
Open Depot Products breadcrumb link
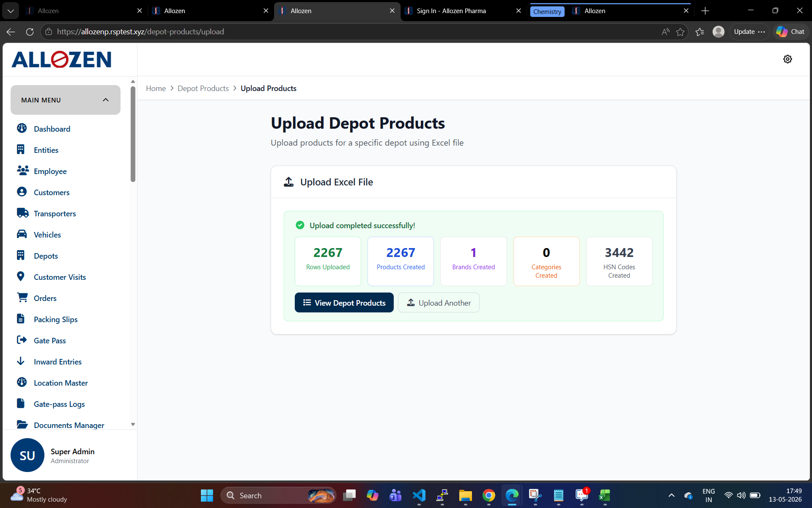click(203, 88)
